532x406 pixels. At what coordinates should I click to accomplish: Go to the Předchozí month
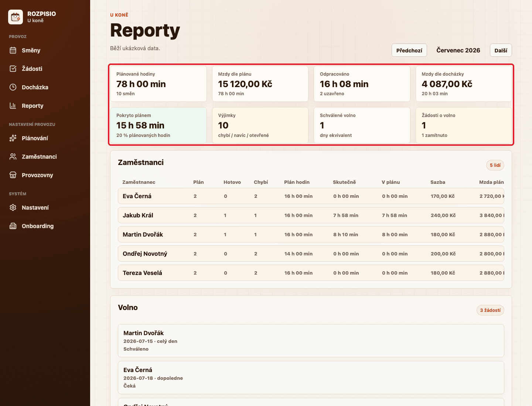(x=409, y=50)
